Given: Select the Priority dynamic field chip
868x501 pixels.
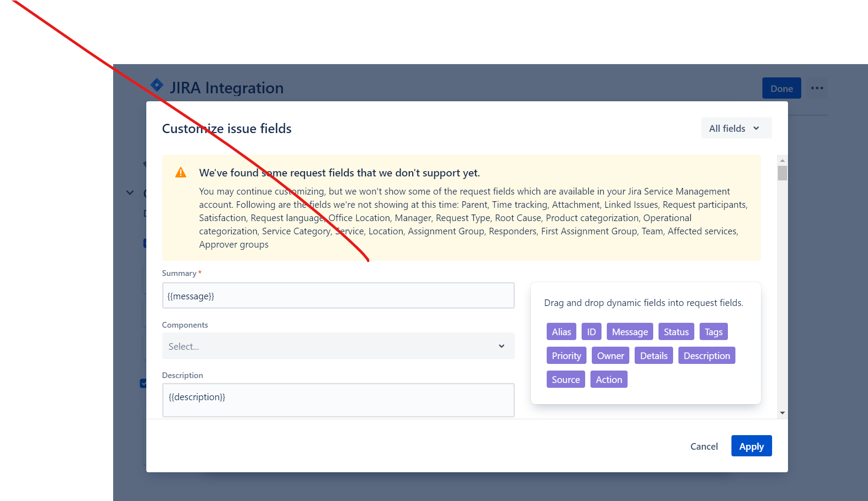Looking at the screenshot, I should 566,356.
